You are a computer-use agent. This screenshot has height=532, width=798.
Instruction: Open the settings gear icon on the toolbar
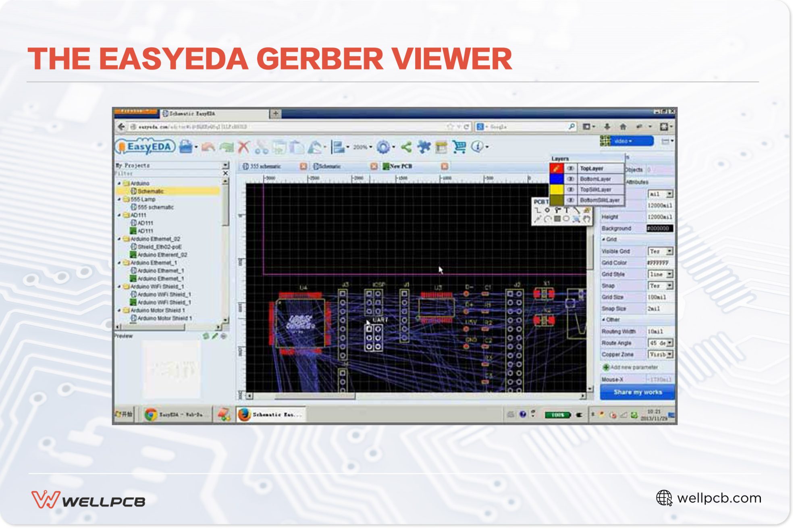click(384, 147)
